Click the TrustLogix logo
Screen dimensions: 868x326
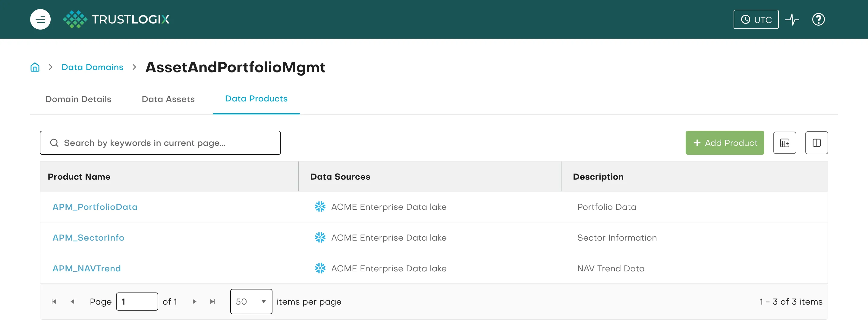116,19
